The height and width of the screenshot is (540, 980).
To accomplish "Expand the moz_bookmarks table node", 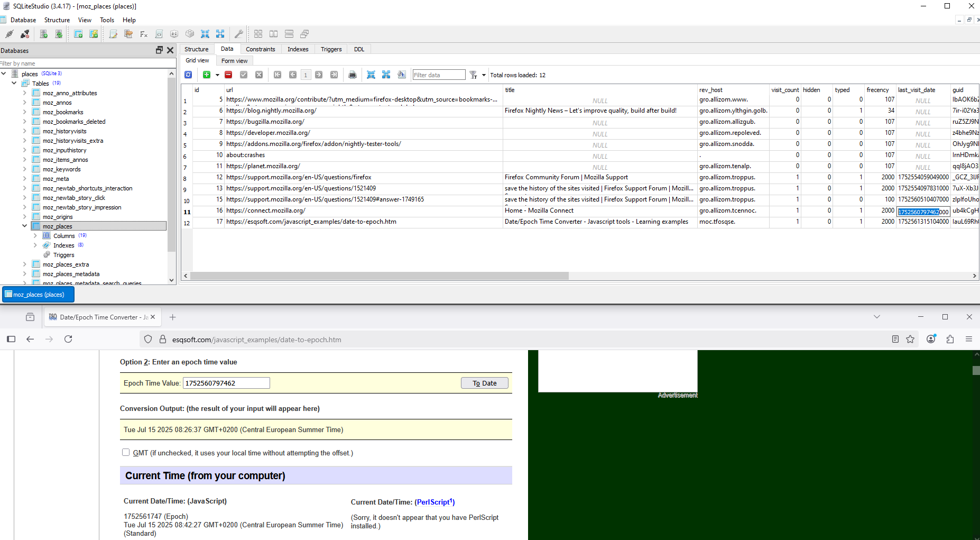I will click(25, 112).
